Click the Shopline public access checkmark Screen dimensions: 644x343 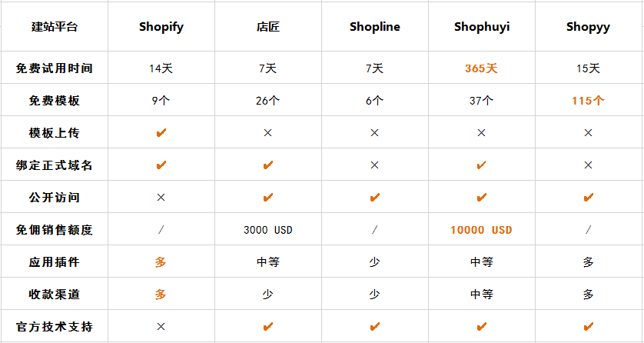pos(374,198)
